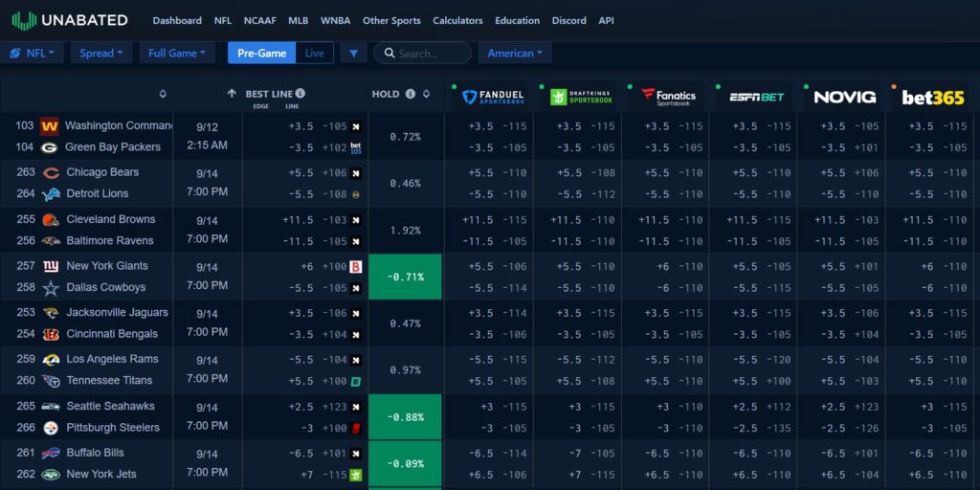Click the Baltimore Ravens team logo
Image resolution: width=980 pixels, height=490 pixels.
click(51, 240)
